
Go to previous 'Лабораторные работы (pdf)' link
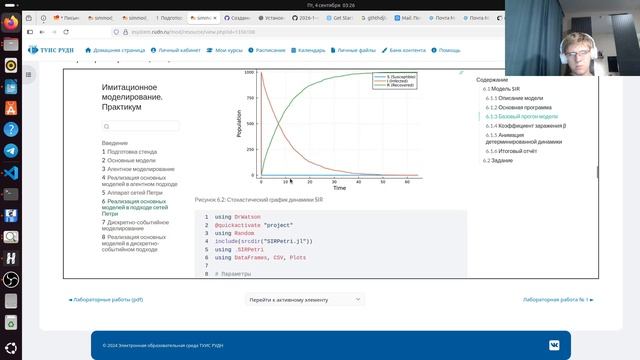106,300
